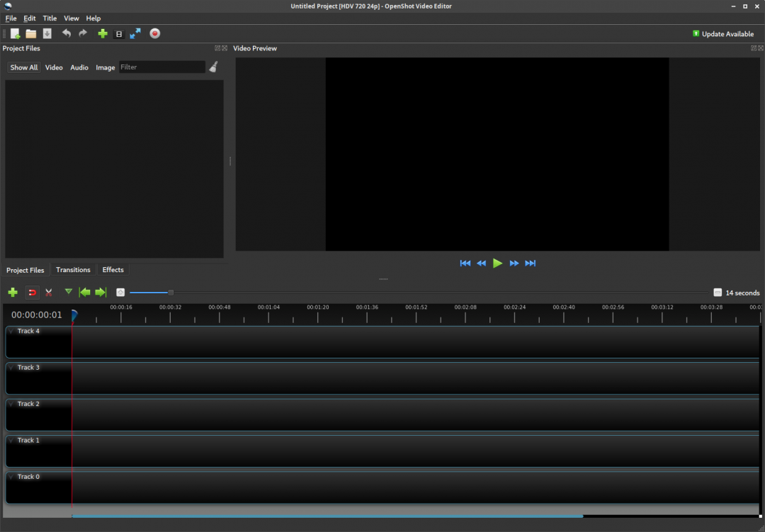Click the 00:02:08 ruler mark
Image resolution: width=765 pixels, height=532 pixels.
pyautogui.click(x=465, y=307)
